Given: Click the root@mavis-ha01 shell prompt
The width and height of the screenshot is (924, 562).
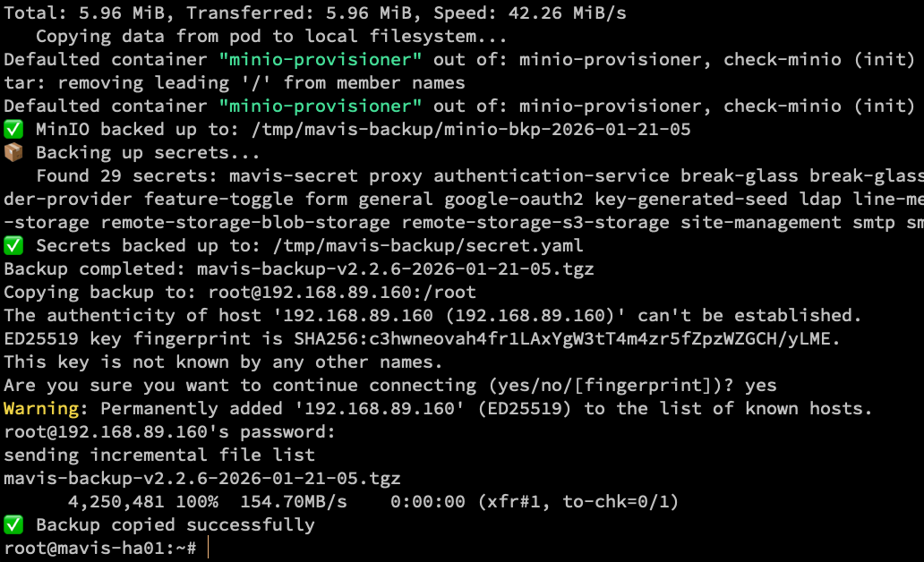Looking at the screenshot, I should [98, 548].
